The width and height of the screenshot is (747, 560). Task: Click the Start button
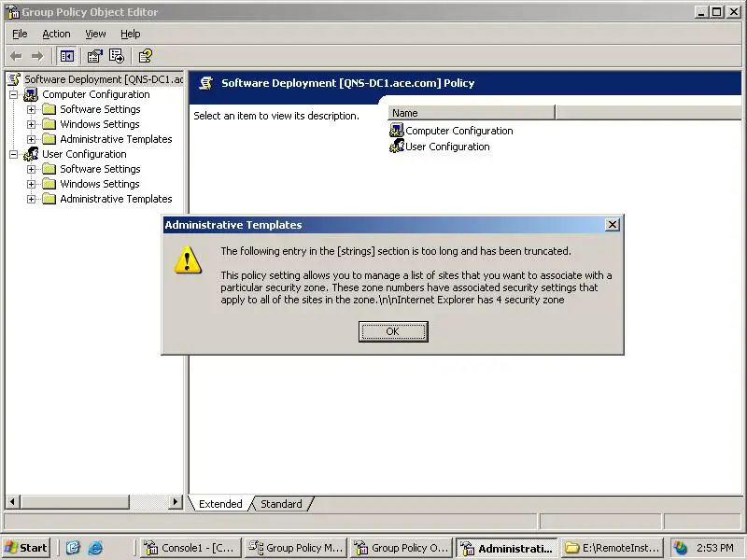click(x=26, y=548)
